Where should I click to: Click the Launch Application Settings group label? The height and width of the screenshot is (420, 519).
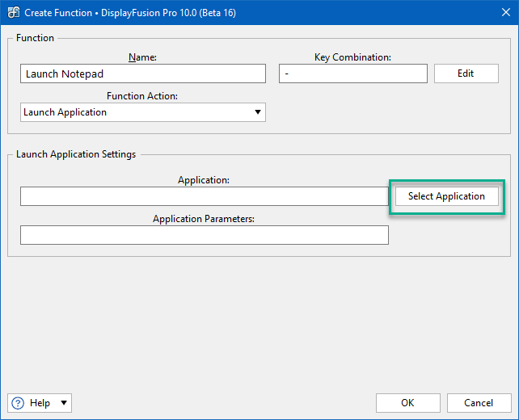76,154
